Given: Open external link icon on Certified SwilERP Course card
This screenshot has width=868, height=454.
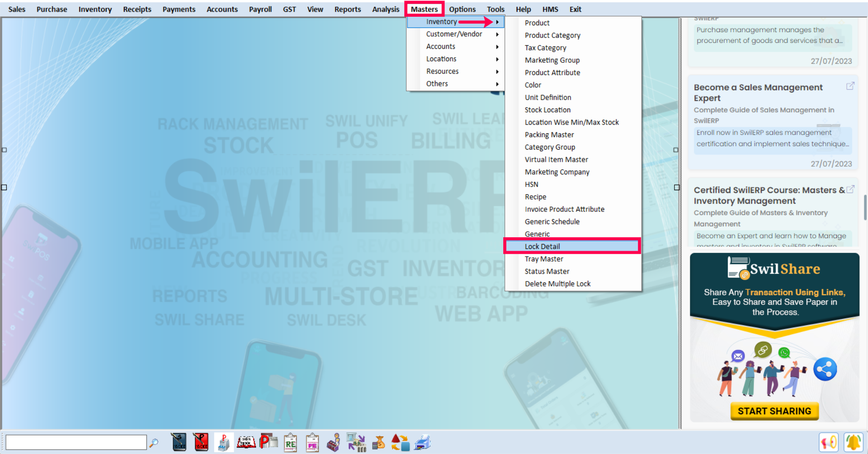Looking at the screenshot, I should tap(850, 189).
